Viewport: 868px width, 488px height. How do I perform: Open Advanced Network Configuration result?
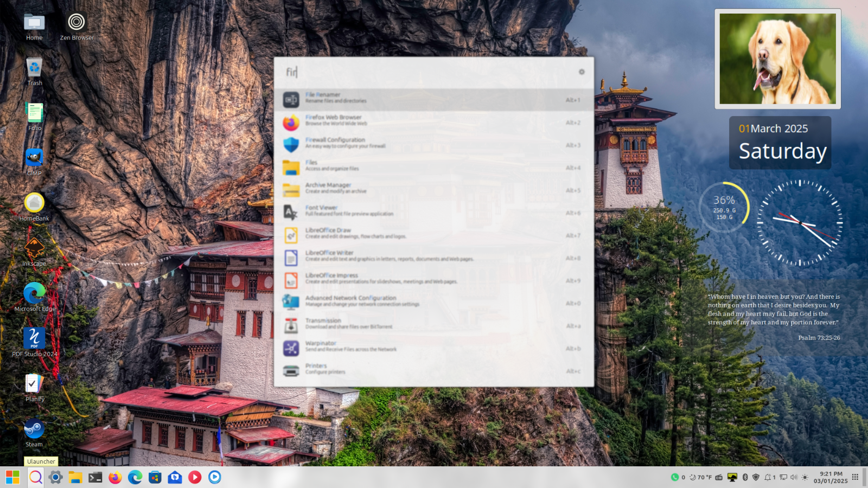coord(434,303)
